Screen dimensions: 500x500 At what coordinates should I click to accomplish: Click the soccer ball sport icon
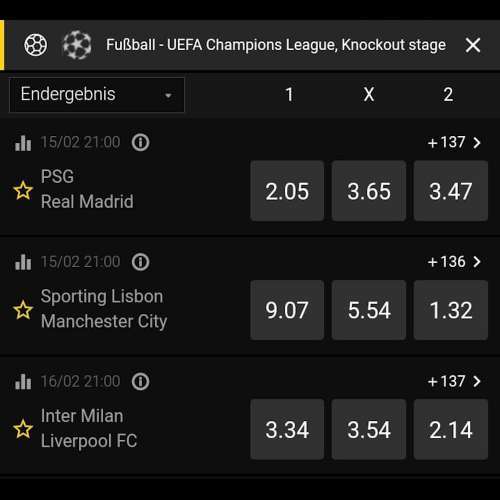pyautogui.click(x=36, y=45)
